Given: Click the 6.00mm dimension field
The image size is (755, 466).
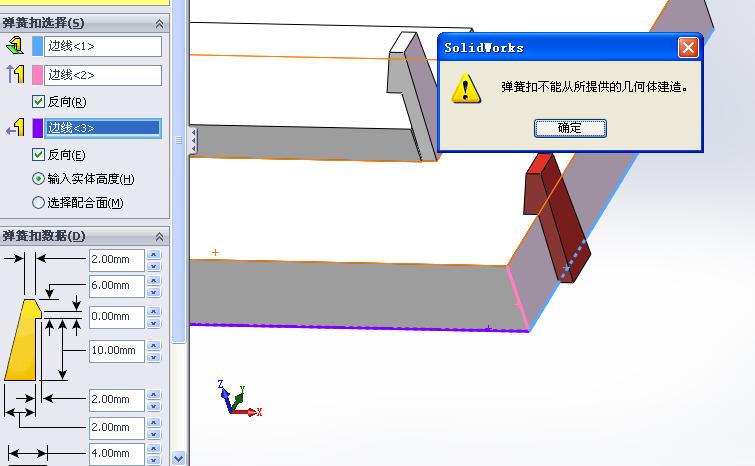Looking at the screenshot, I should pyautogui.click(x=117, y=285).
